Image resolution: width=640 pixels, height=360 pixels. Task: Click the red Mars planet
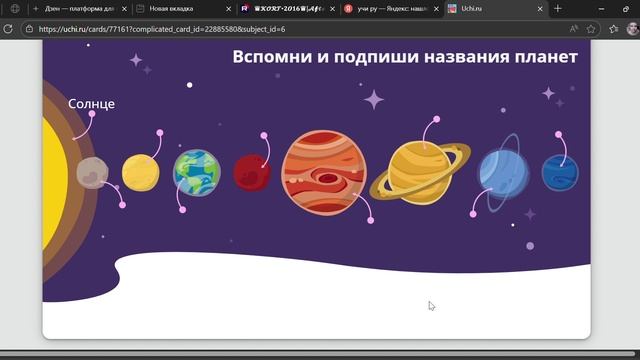point(252,173)
